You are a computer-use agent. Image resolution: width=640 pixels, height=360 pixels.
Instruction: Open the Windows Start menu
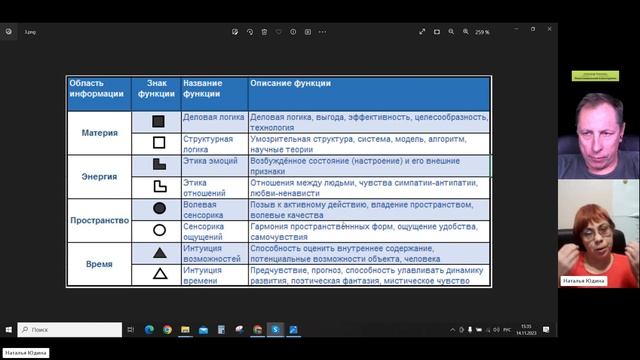(9, 329)
